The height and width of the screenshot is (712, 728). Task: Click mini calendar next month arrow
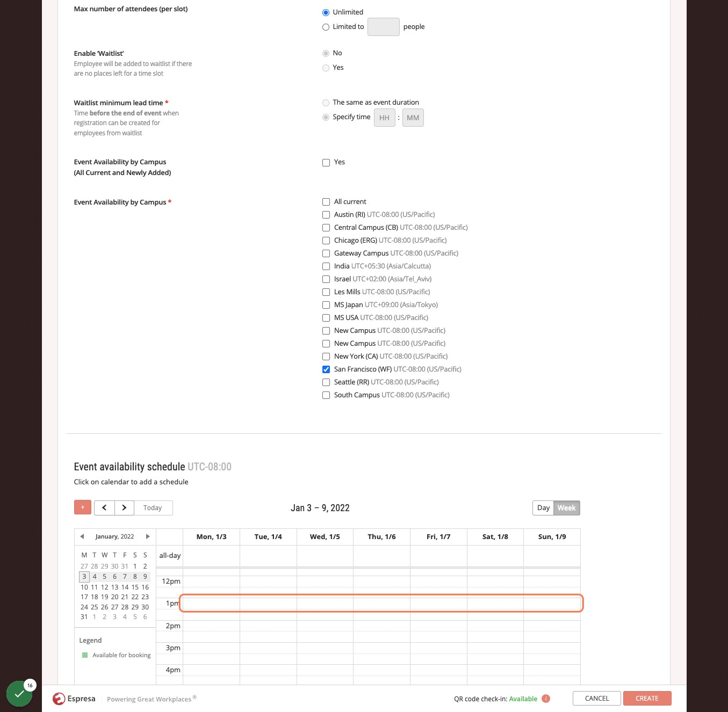(x=148, y=536)
